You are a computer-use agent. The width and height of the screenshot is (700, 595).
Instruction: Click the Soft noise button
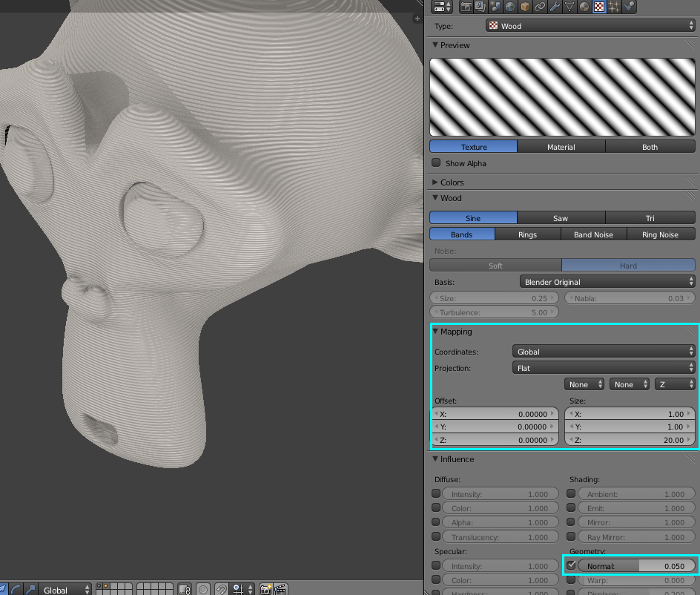pyautogui.click(x=495, y=265)
